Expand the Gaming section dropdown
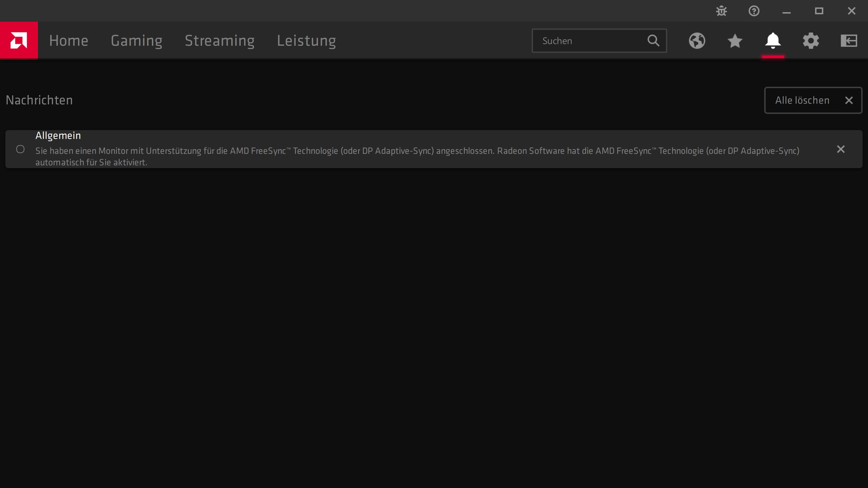 click(x=137, y=40)
